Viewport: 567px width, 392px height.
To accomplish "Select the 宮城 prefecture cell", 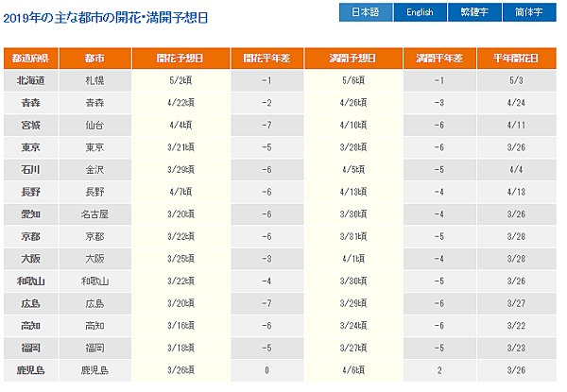I will click(x=31, y=126).
